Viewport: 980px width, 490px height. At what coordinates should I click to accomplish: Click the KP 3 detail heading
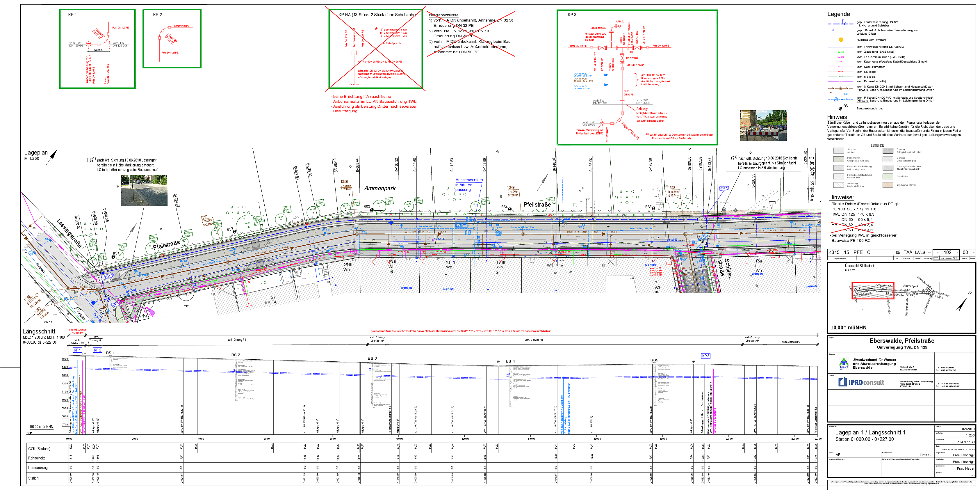pos(572,15)
